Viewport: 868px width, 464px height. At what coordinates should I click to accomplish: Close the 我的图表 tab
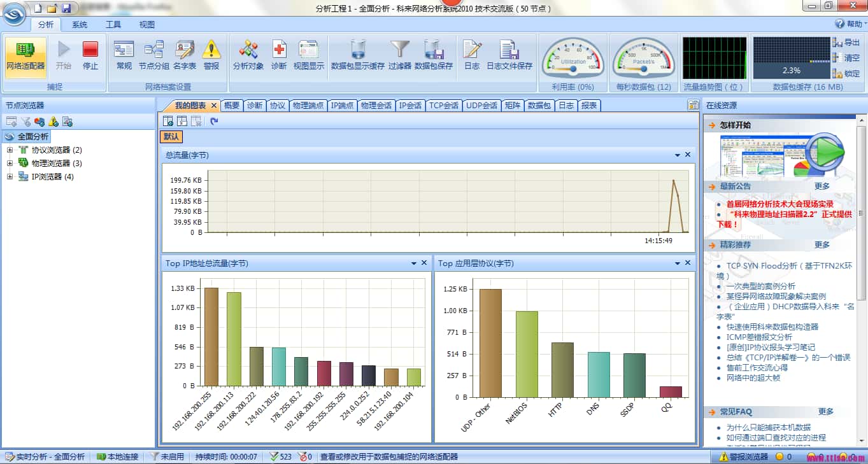click(x=214, y=106)
